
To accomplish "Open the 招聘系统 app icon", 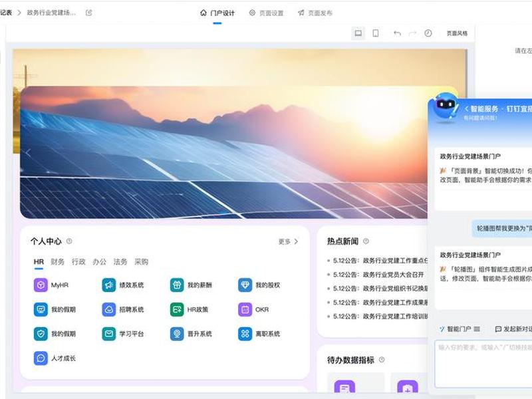I will pyautogui.click(x=109, y=309).
